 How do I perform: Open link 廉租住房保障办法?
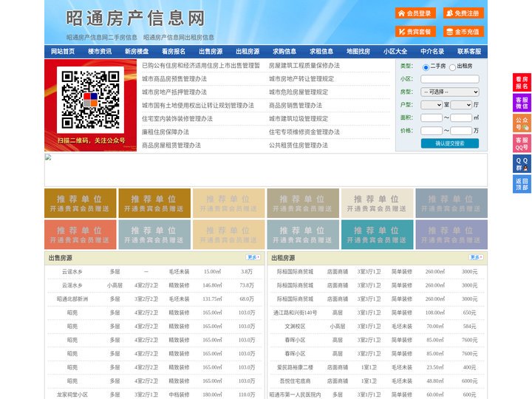[166, 132]
